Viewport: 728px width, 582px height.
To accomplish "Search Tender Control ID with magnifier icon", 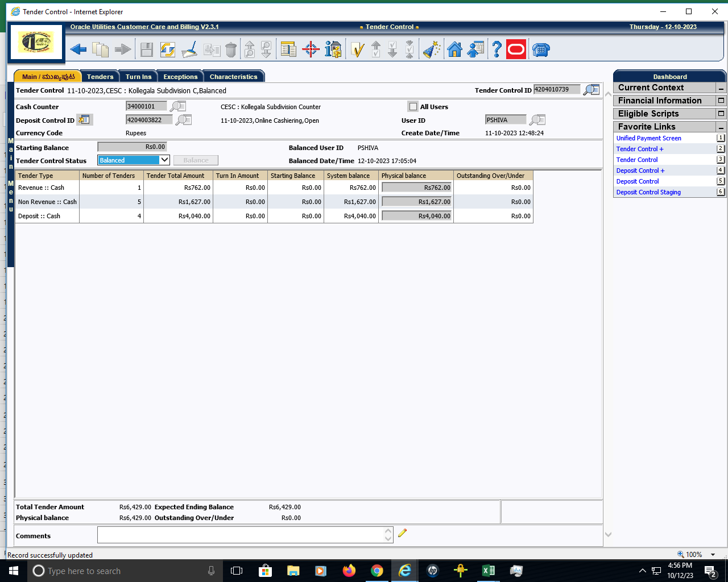I will (591, 90).
